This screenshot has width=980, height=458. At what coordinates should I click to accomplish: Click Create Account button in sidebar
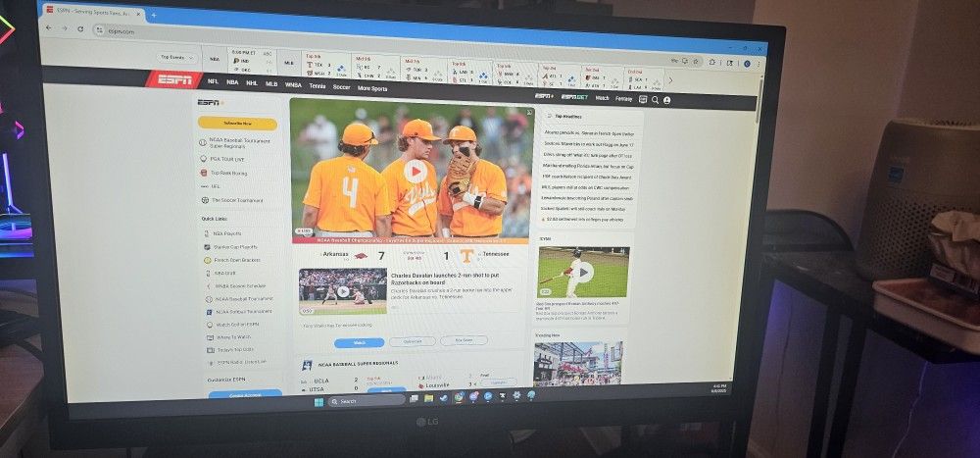tap(245, 393)
